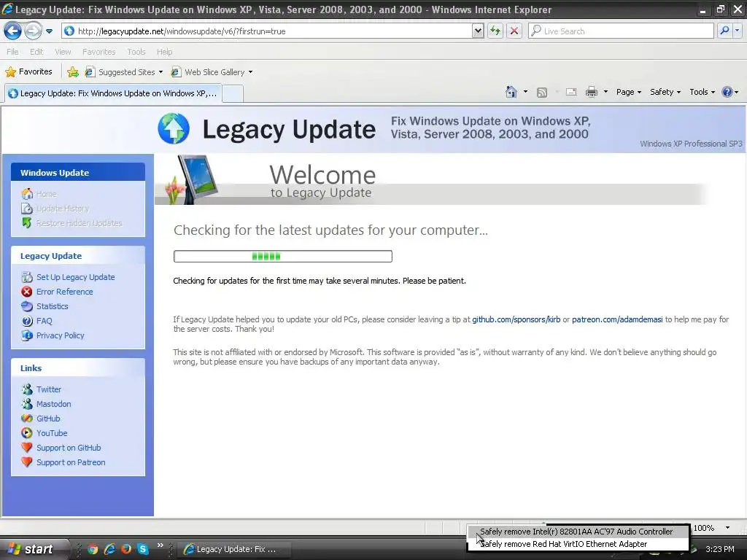This screenshot has height=560, width=747.
Task: Click the Read Mail icon
Action: pos(571,92)
